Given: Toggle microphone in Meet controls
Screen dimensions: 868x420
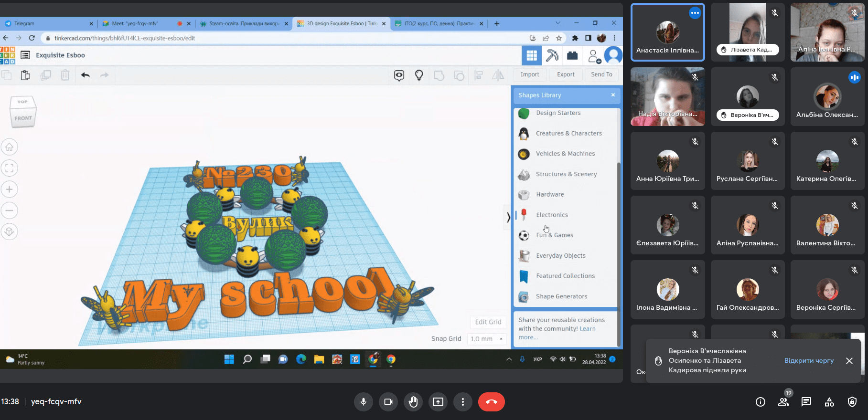Looking at the screenshot, I should (x=363, y=402).
